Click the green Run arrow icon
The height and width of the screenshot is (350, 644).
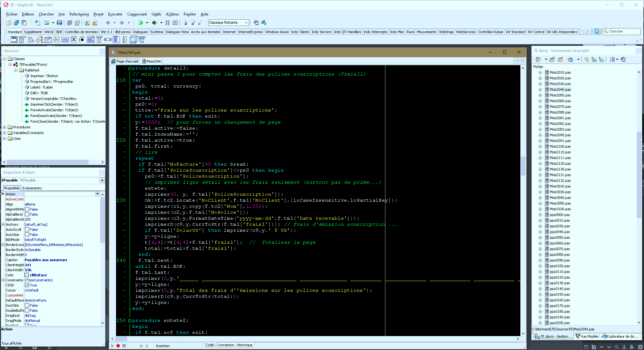(x=140, y=23)
